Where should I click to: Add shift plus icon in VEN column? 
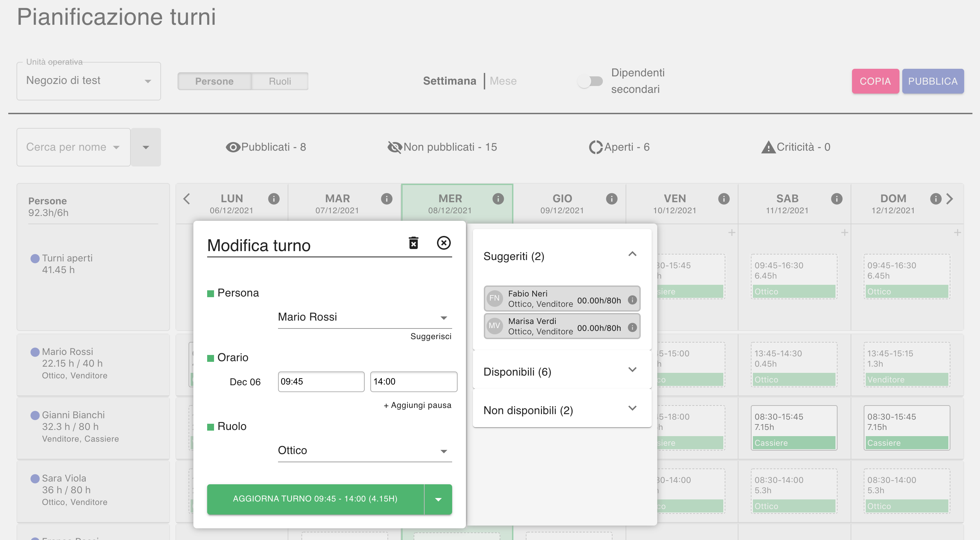(732, 233)
